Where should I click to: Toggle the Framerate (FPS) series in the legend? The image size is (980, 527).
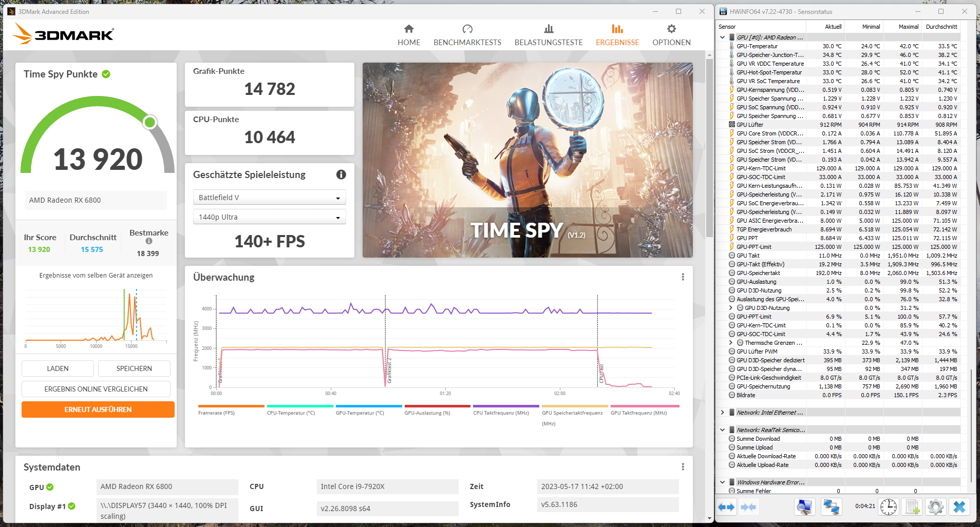click(231, 409)
